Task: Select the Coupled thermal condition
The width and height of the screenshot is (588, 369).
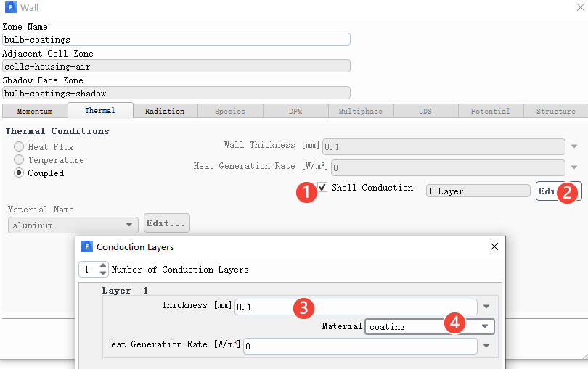Action: [19, 173]
